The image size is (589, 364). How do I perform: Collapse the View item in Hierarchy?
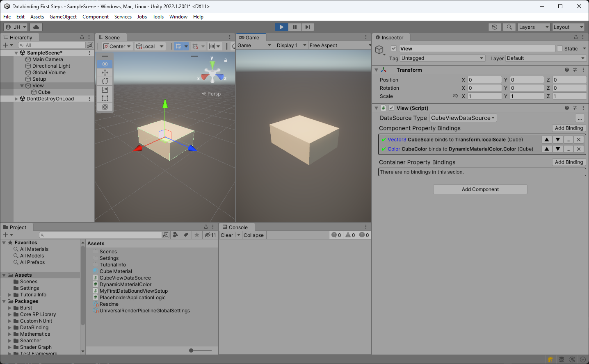pyautogui.click(x=22, y=86)
